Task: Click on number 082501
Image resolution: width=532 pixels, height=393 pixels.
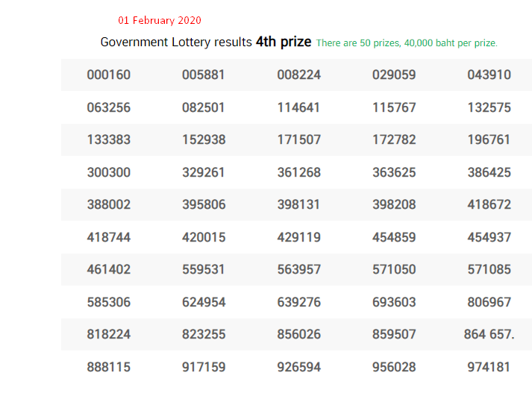Action: (203, 107)
